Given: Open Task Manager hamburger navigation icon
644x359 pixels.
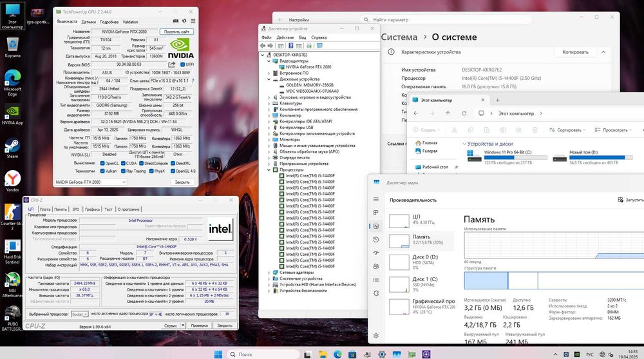Looking at the screenshot, I should [x=376, y=199].
